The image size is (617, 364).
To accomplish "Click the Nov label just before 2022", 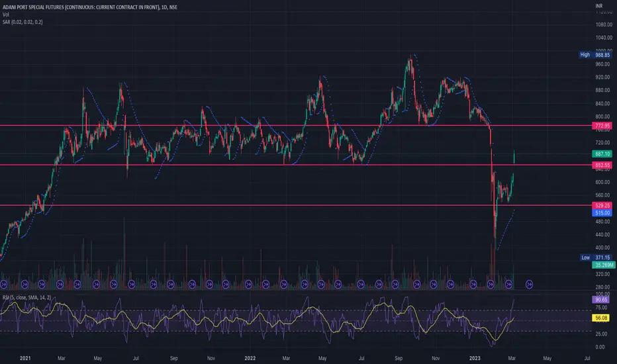I will [211, 358].
